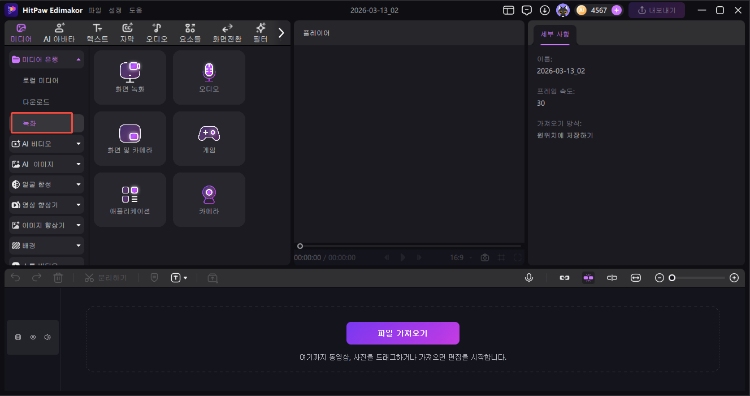
Task: Open the 필터 (Filters) tab
Action: 260,33
